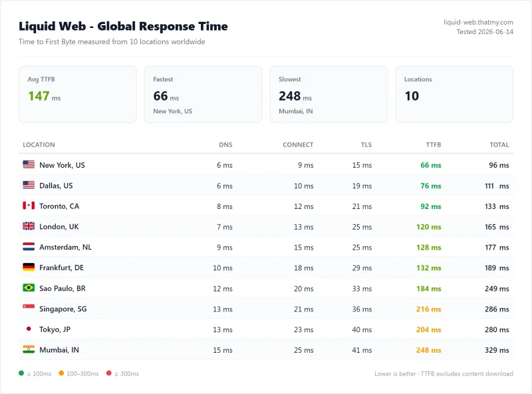Click the 66 ms TTFB value for New York
This screenshot has height=394, width=532.
[x=431, y=165]
